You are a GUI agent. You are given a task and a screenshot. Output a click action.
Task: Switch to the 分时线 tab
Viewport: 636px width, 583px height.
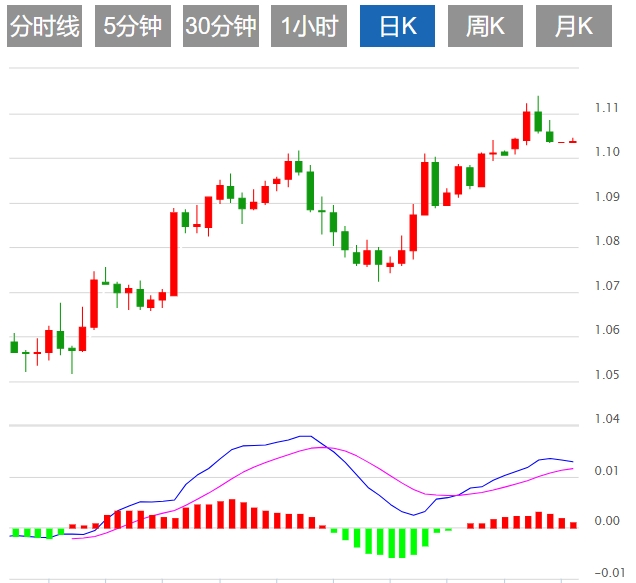(x=43, y=27)
